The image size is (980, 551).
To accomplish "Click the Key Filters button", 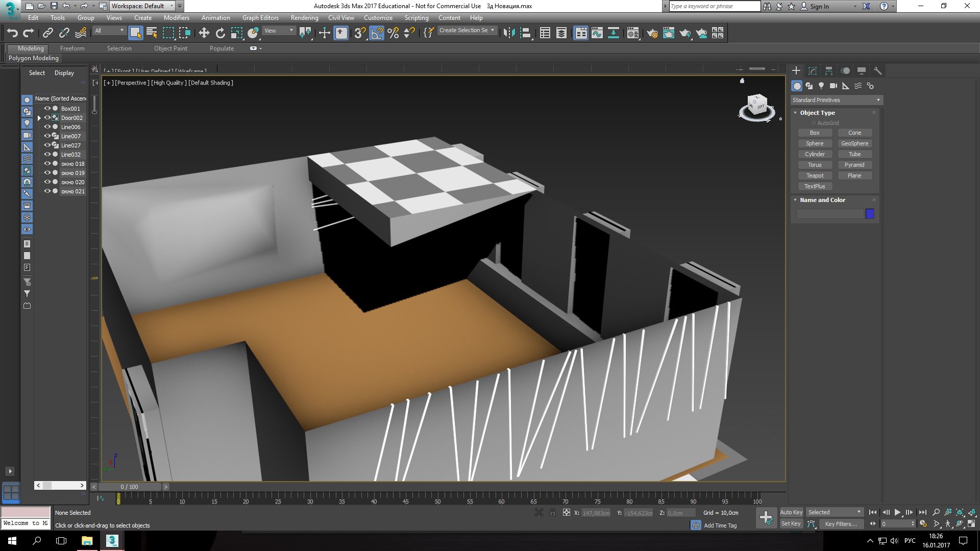I will tap(840, 524).
